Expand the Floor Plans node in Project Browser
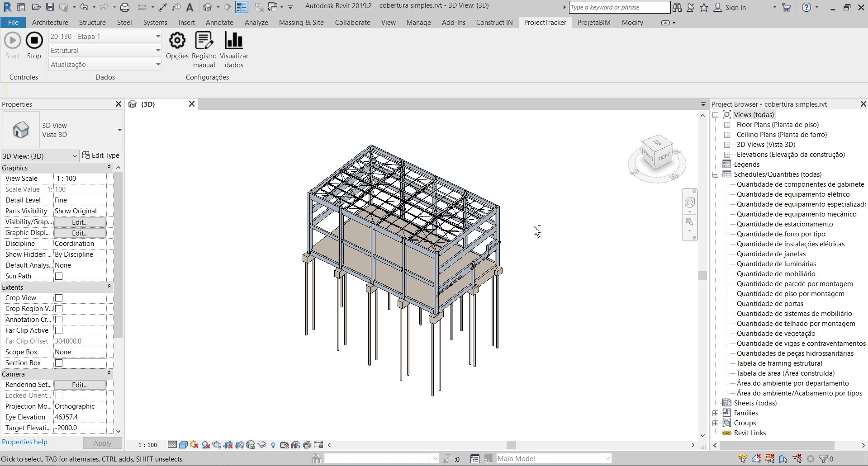This screenshot has height=466, width=868. point(727,125)
